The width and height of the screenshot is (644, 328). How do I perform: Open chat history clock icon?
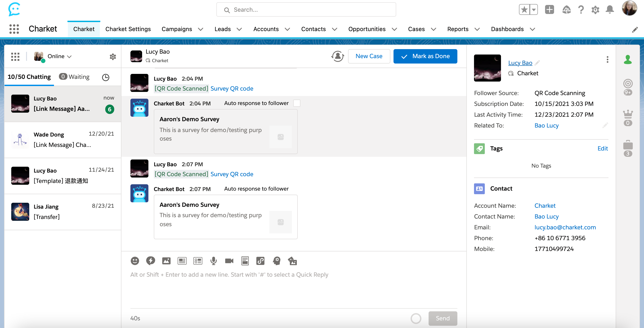coord(105,77)
